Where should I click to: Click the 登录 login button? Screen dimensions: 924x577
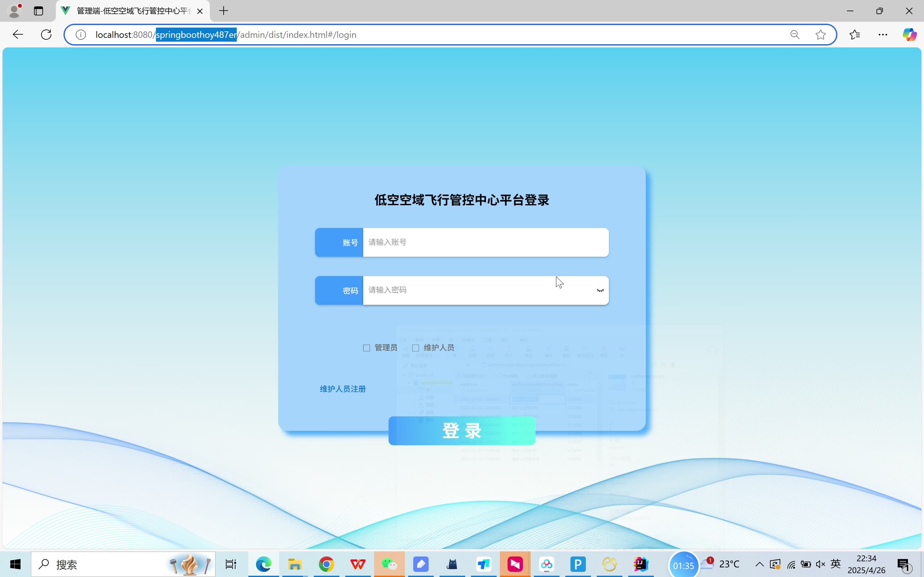tap(462, 431)
